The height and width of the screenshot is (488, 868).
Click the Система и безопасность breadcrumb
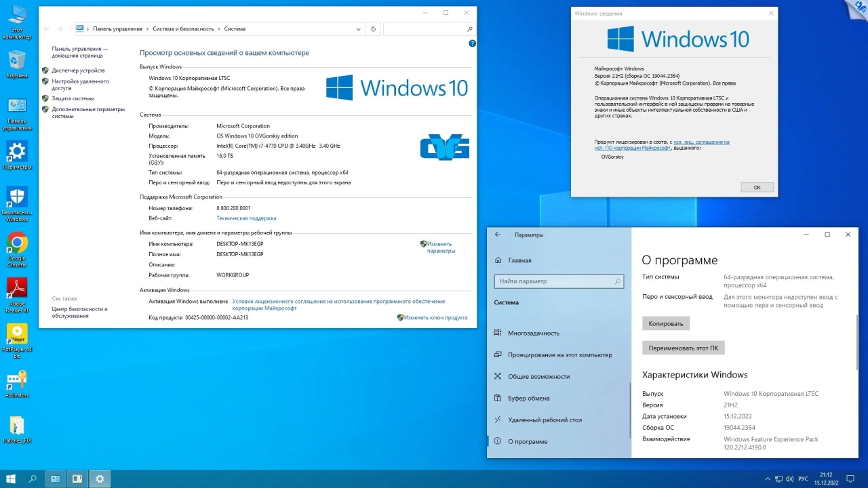pos(183,29)
